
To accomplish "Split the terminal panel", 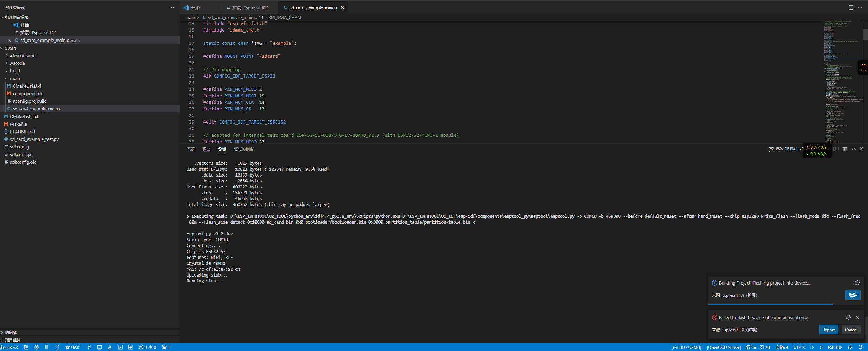I will coord(836,149).
